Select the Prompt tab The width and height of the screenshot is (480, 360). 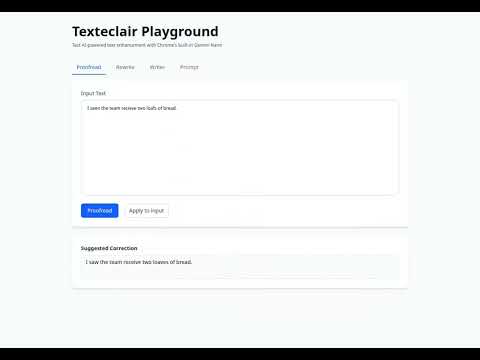[x=189, y=67]
